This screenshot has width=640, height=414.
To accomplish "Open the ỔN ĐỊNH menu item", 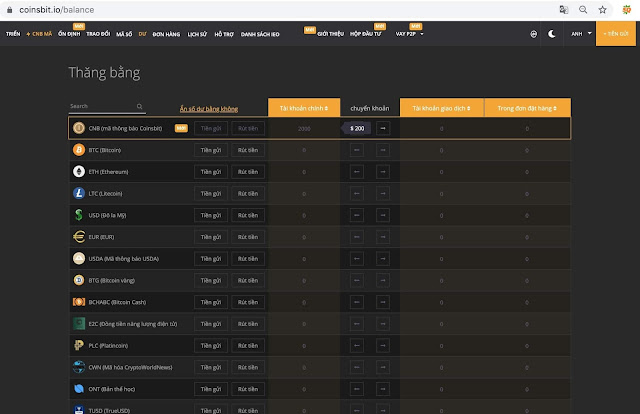I will pos(69,33).
